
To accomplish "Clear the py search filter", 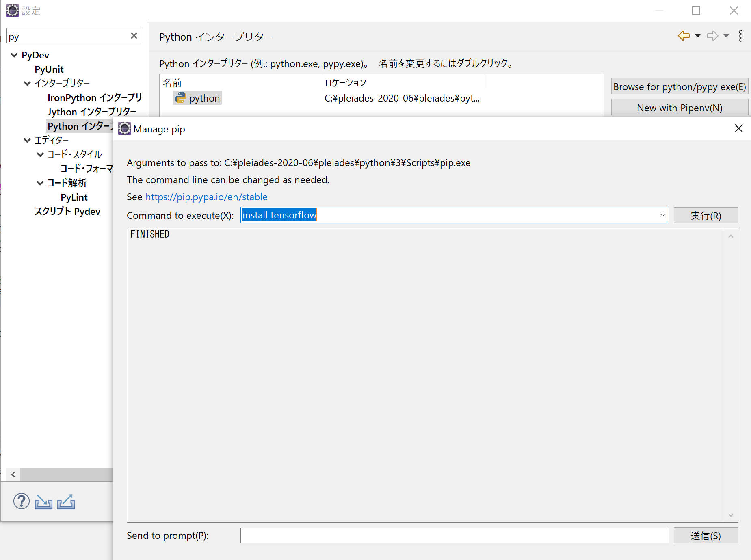I will click(134, 36).
